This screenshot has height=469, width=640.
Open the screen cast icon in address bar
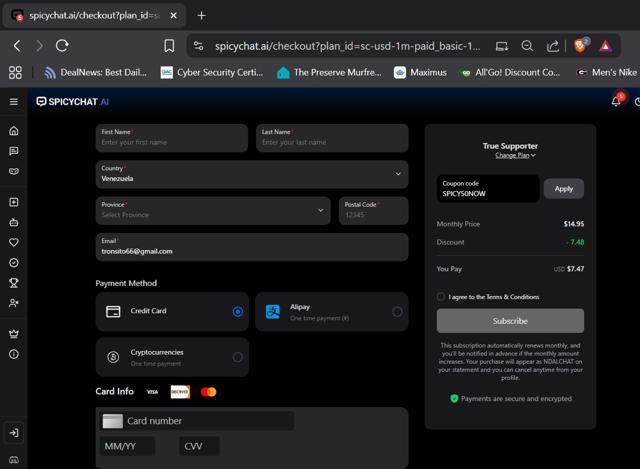click(x=502, y=46)
